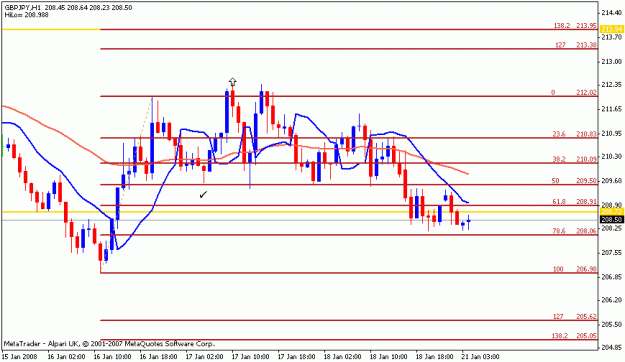Select the yellow 213.94 price tag
Viewport: 625px width, 362px height.
click(x=612, y=29)
